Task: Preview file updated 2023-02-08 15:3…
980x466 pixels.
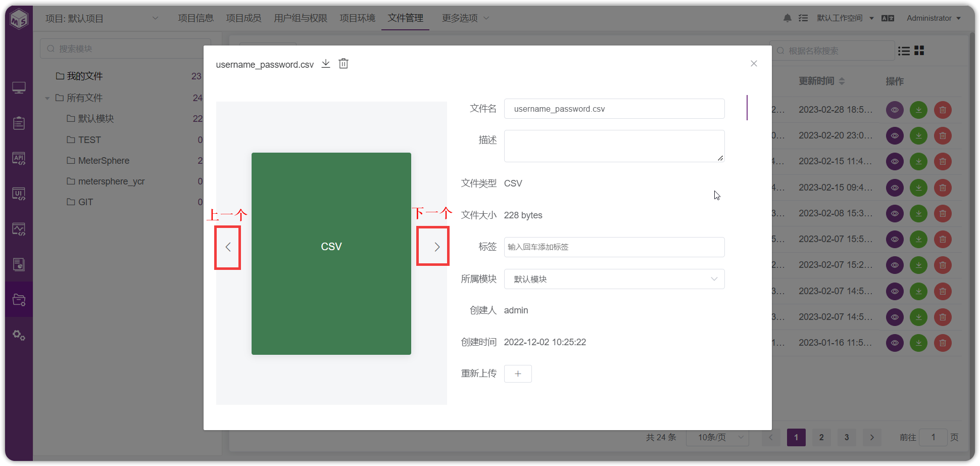Action: (x=895, y=213)
